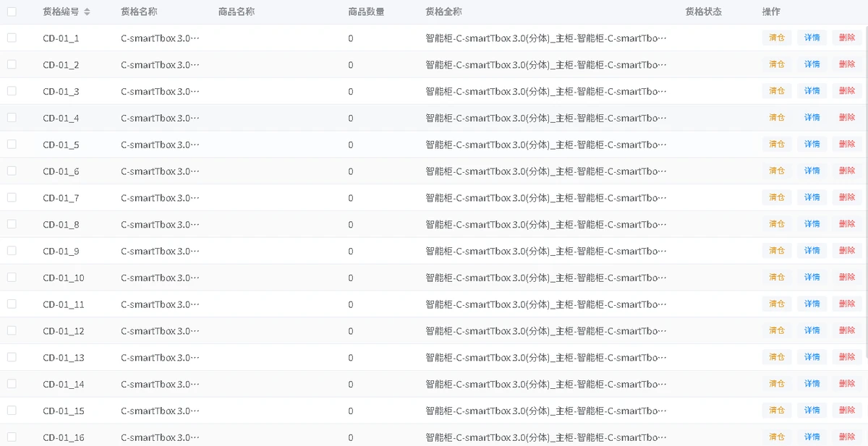
Task: Delete CD-01_8 using 删除
Action: tap(847, 224)
